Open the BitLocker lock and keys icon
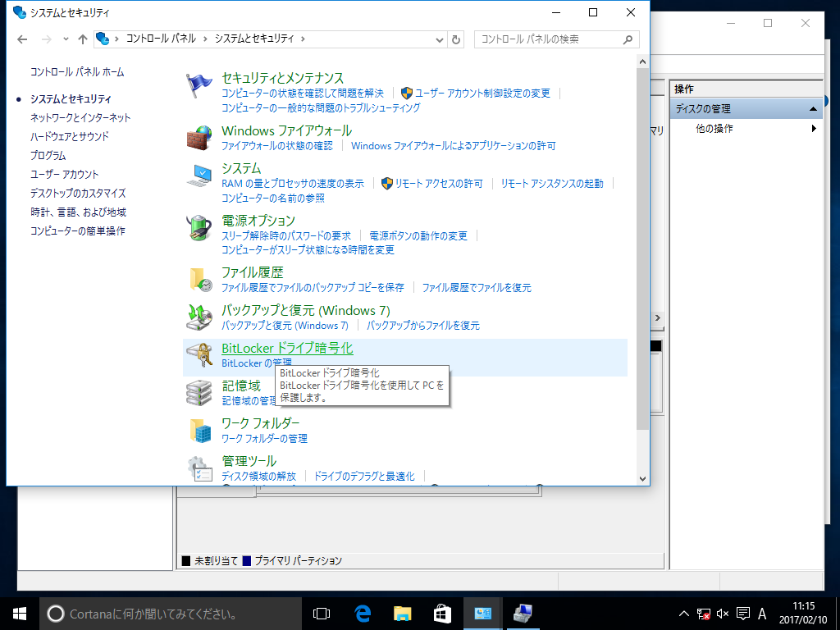840x630 pixels. (199, 355)
